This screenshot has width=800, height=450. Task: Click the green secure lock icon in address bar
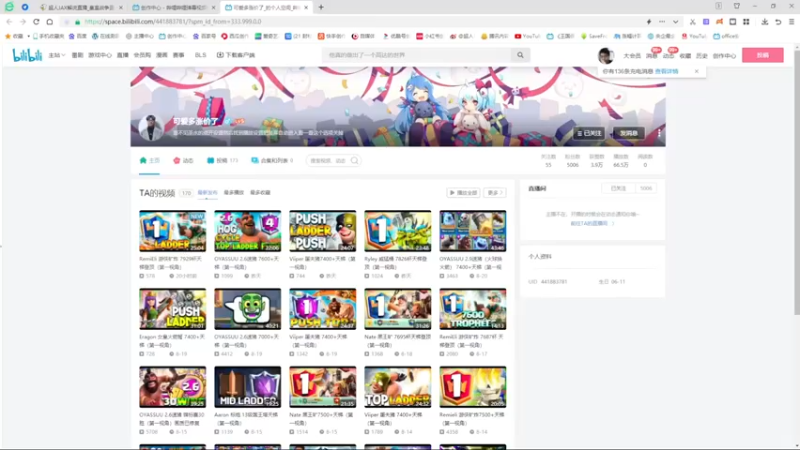tap(78, 22)
